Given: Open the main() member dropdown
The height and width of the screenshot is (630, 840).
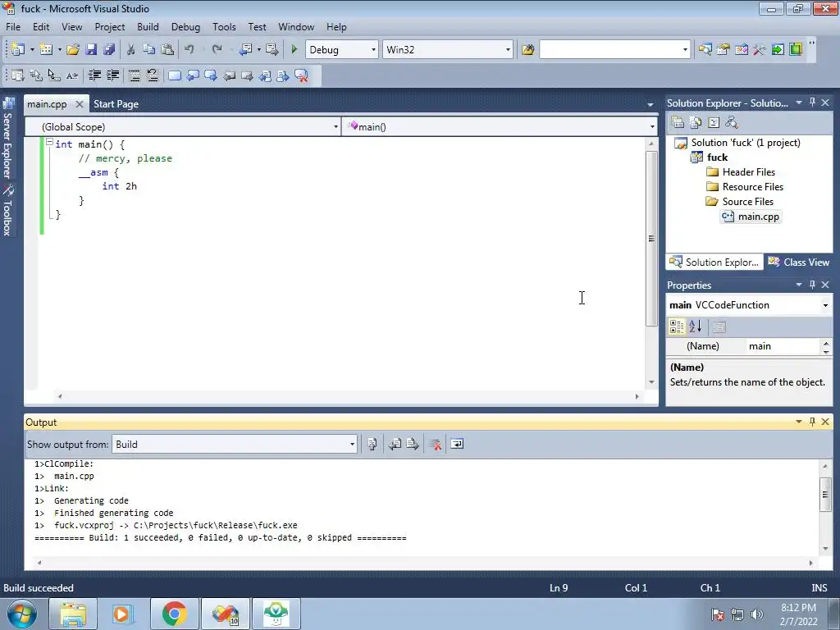Looking at the screenshot, I should (x=652, y=127).
